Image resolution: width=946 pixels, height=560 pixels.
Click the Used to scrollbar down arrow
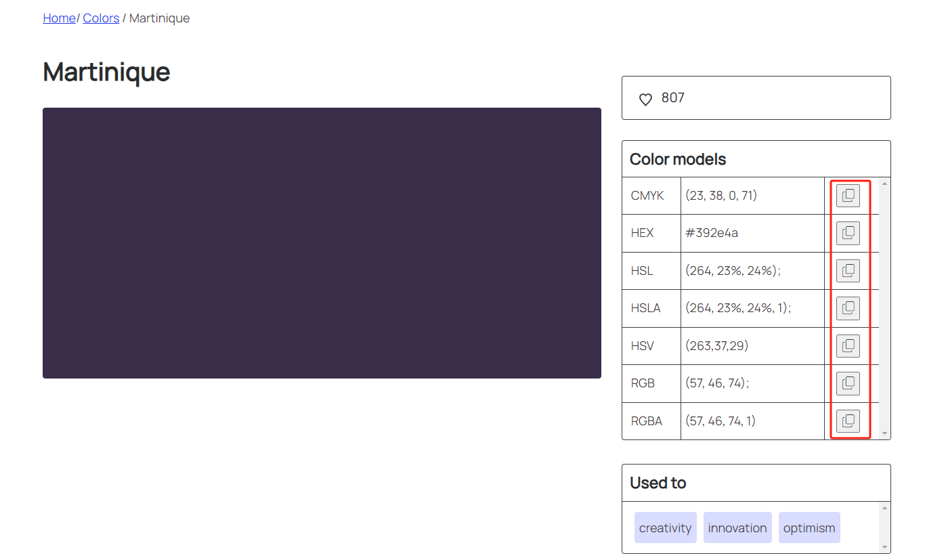tap(884, 547)
